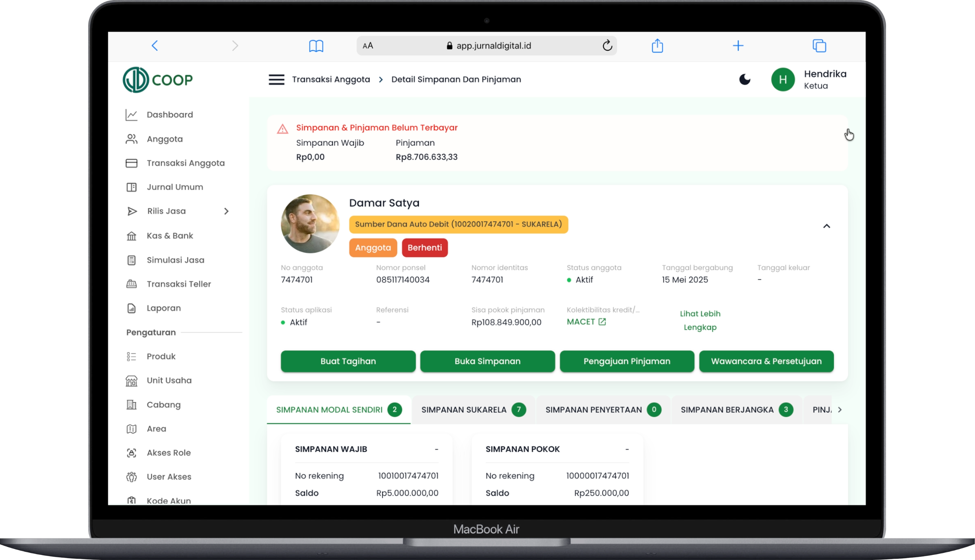The height and width of the screenshot is (560, 975).
Task: Collapse the Damar Satya member card
Action: pos(826,226)
